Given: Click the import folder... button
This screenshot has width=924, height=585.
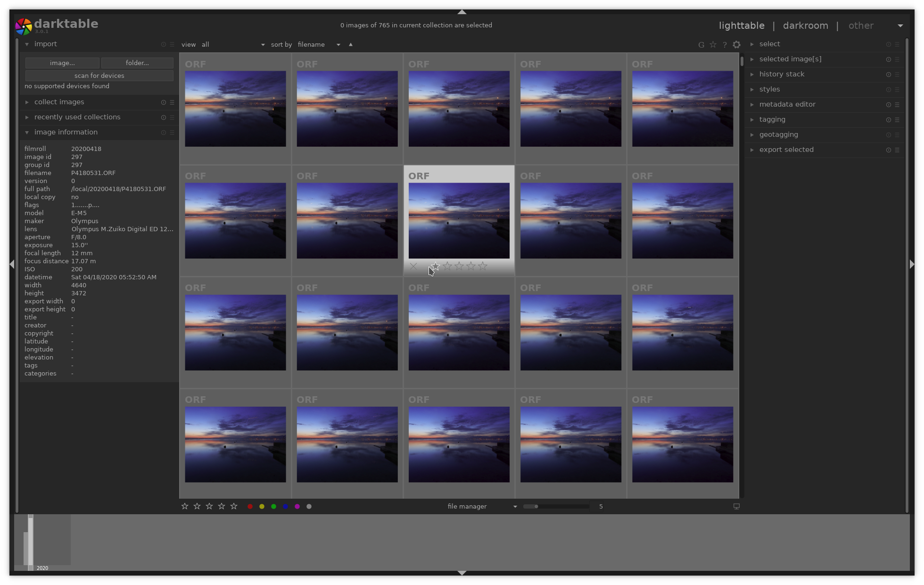Looking at the screenshot, I should tap(137, 63).
